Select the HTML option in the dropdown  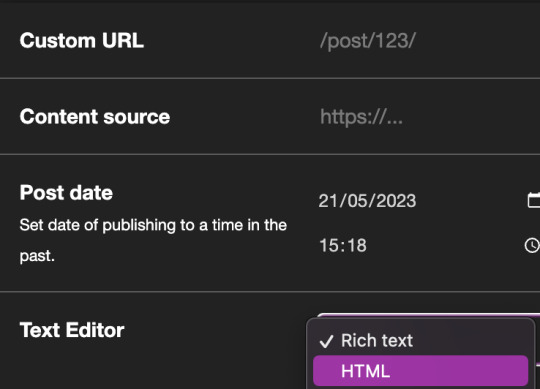coord(420,371)
